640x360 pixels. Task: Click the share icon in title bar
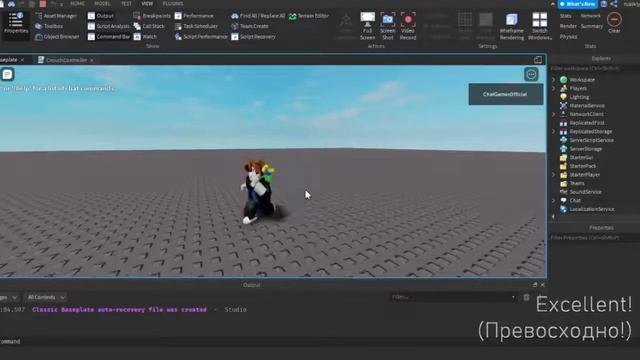click(x=614, y=4)
